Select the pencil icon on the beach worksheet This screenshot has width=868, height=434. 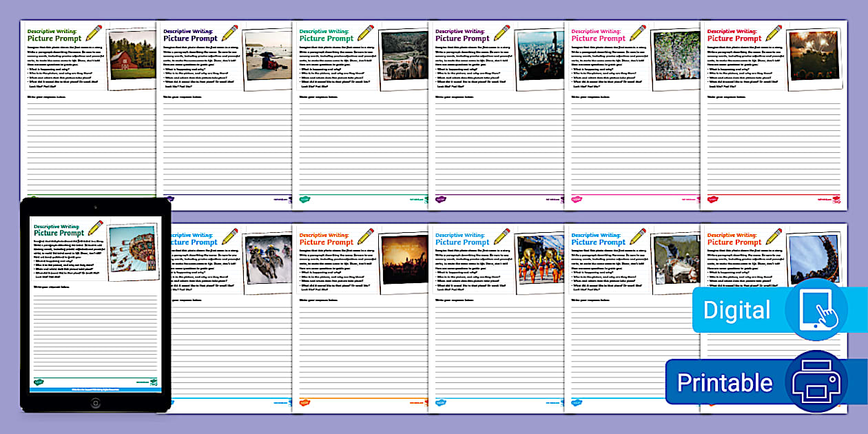click(x=229, y=33)
